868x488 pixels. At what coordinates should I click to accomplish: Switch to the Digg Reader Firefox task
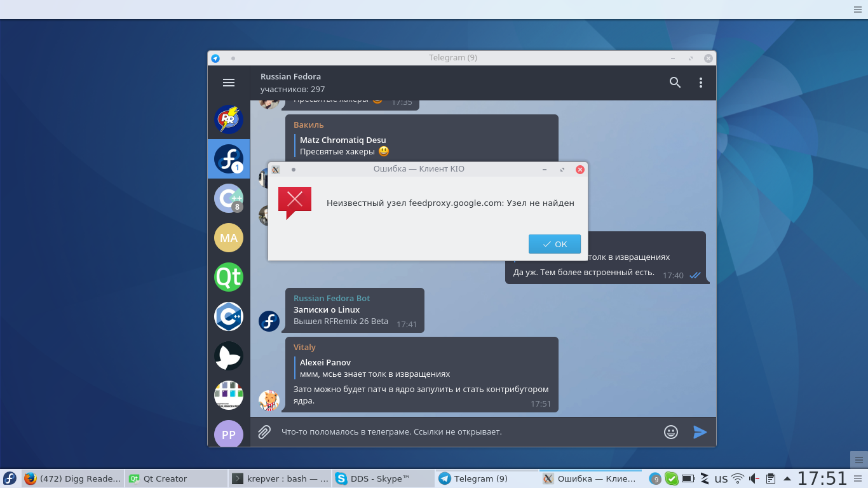72,478
